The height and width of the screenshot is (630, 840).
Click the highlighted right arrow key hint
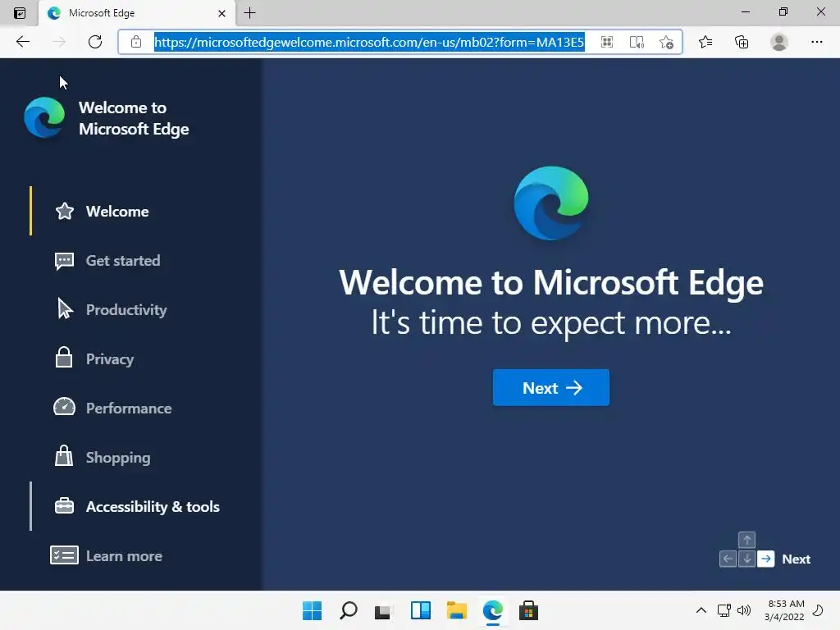[766, 559]
